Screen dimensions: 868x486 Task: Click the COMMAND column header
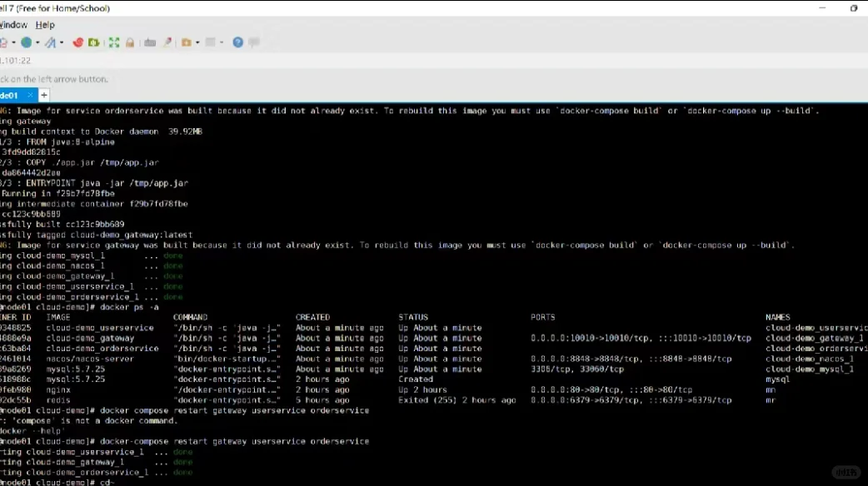click(x=191, y=317)
